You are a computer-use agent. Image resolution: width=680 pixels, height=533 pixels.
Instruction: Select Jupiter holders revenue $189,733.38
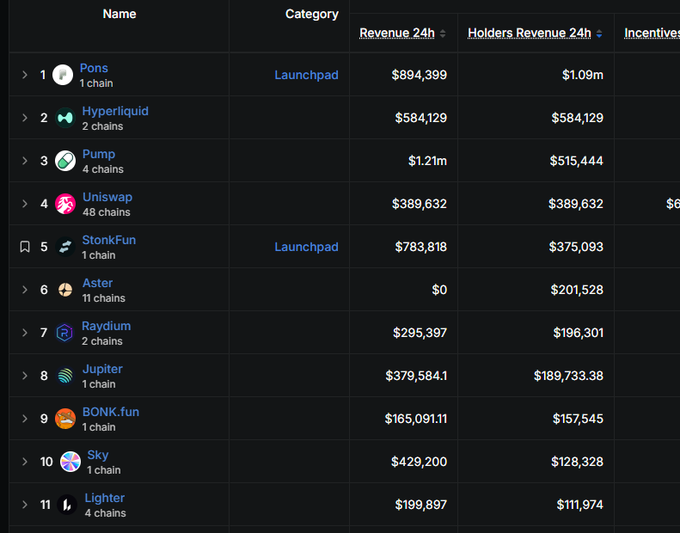pos(568,376)
